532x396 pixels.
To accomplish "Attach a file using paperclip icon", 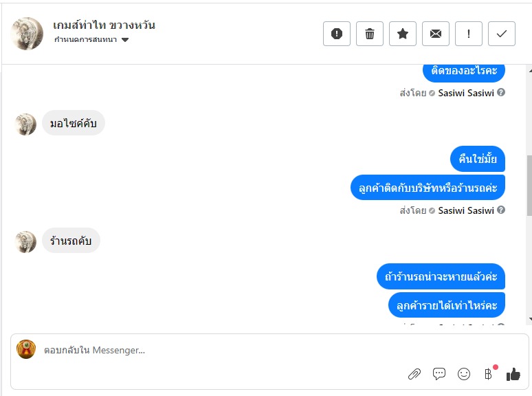I will tap(414, 374).
